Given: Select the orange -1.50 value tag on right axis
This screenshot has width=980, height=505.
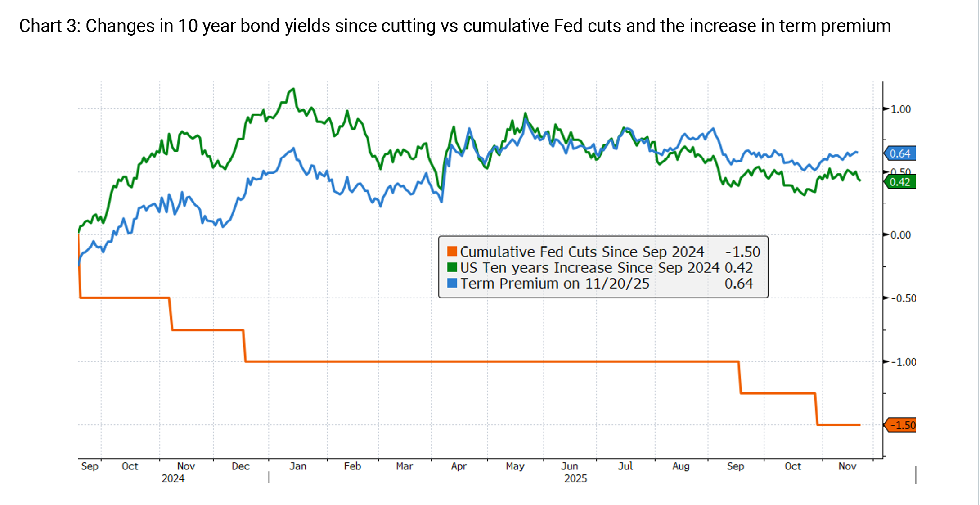Looking at the screenshot, I should [x=899, y=425].
